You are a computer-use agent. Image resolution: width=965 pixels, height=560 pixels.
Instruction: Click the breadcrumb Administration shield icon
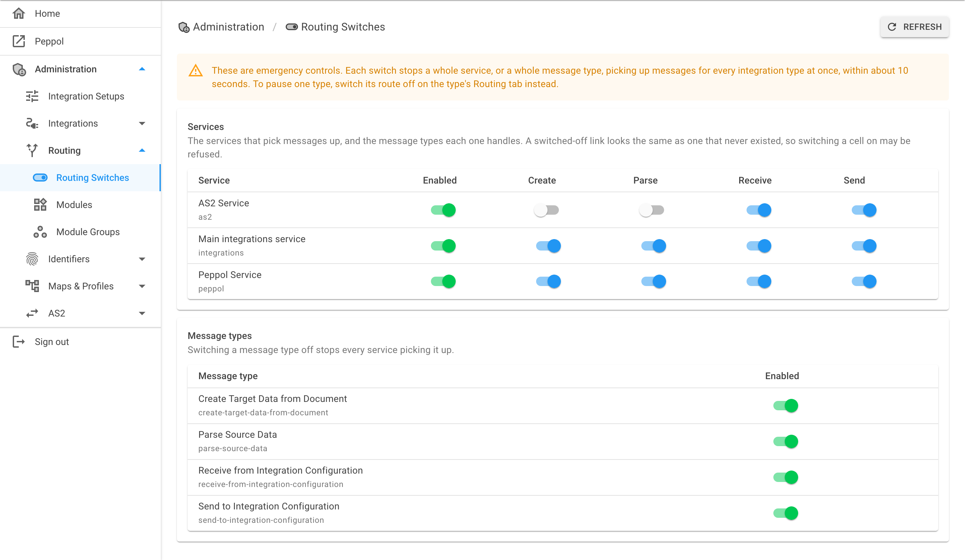pyautogui.click(x=184, y=27)
